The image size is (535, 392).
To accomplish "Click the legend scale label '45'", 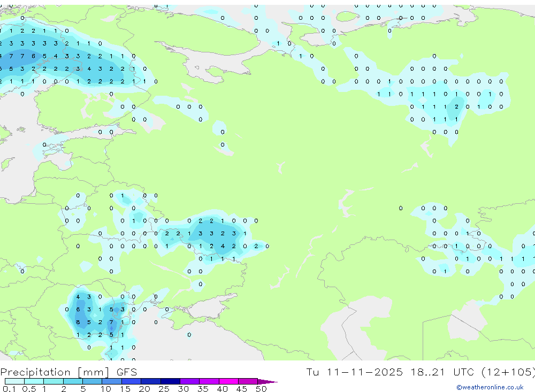I will [x=242, y=389].
